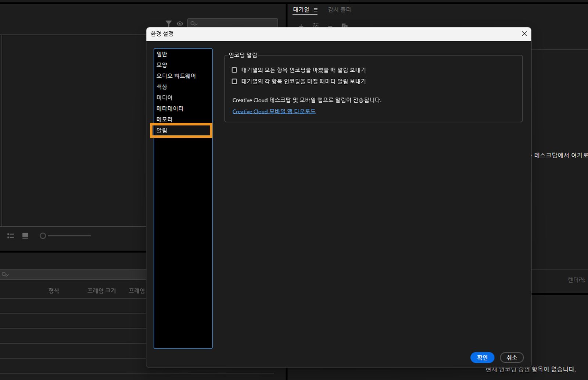Select the filter funnel icon above the search field
This screenshot has width=588, height=380.
[x=168, y=24]
